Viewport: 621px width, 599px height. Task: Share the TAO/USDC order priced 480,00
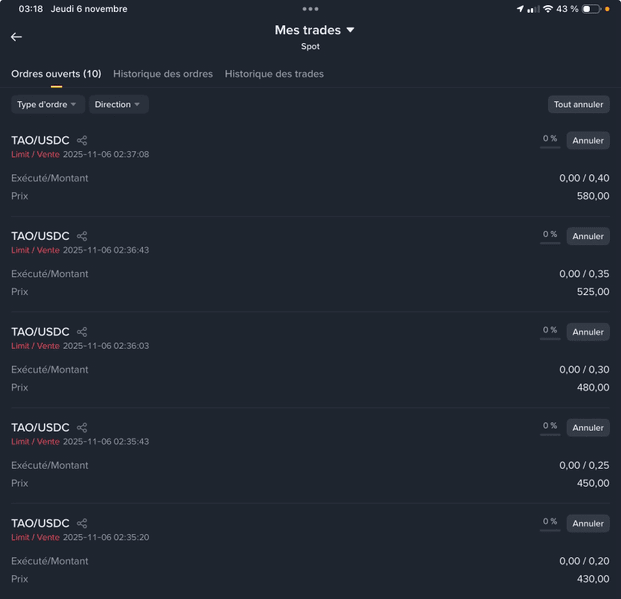82,332
